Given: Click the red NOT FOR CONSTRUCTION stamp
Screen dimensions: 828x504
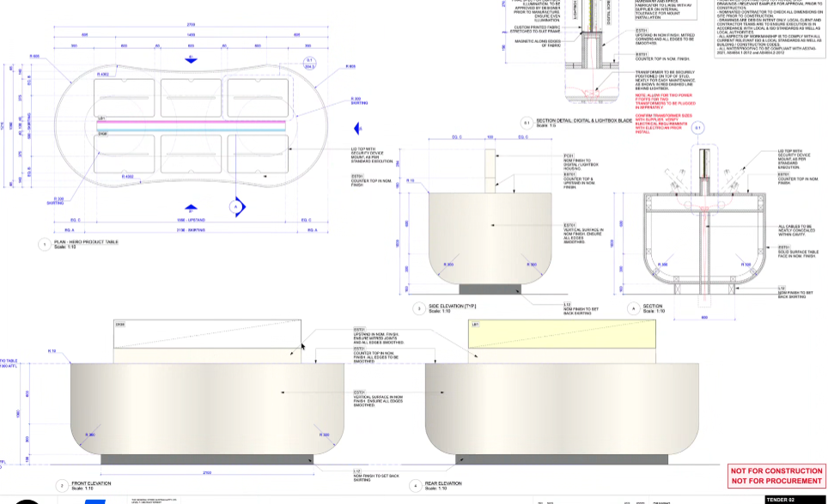Looking at the screenshot, I should click(776, 476).
